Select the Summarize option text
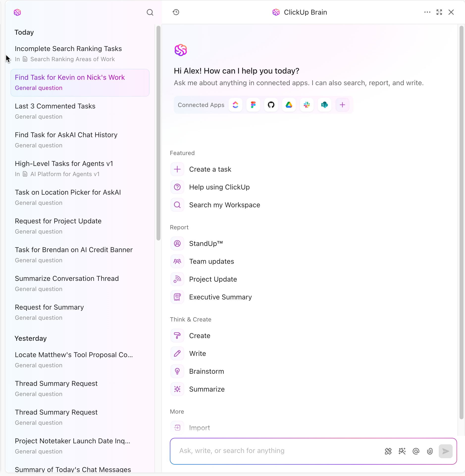 point(207,389)
